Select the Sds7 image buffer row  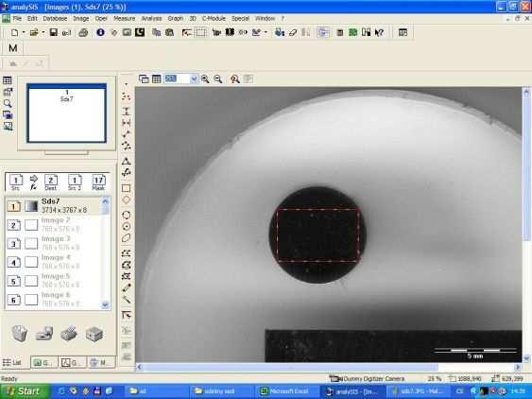point(54,206)
